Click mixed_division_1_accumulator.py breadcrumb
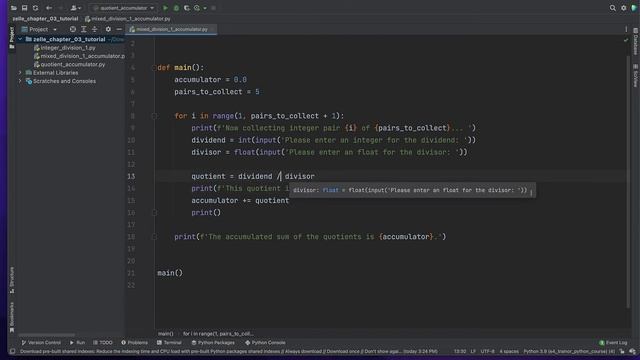Image resolution: width=640 pixels, height=360 pixels. (x=128, y=19)
